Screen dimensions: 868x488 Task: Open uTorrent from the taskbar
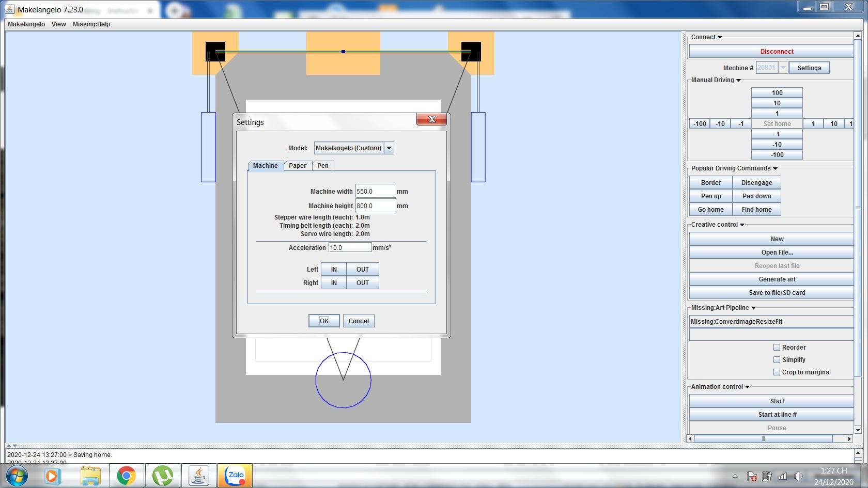pyautogui.click(x=163, y=476)
